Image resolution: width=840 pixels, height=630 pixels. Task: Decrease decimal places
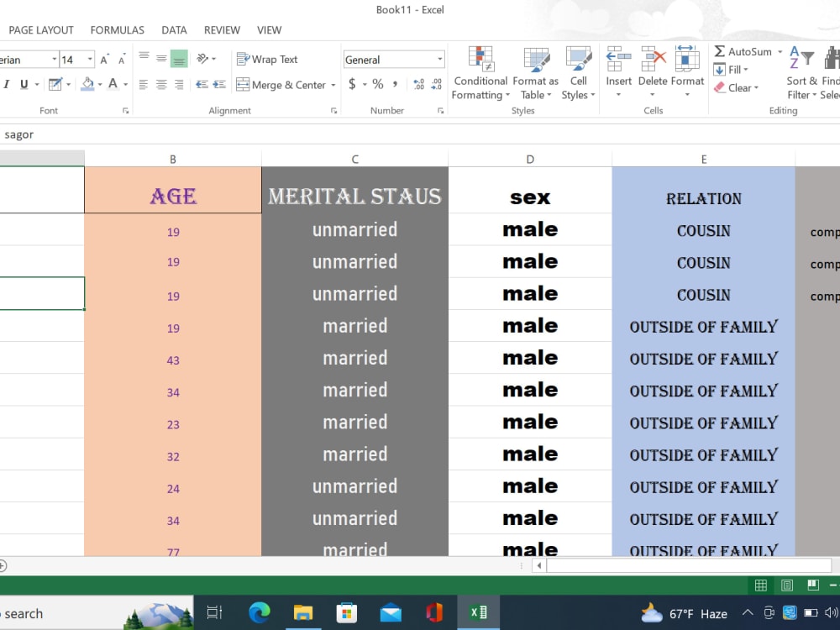pos(437,84)
